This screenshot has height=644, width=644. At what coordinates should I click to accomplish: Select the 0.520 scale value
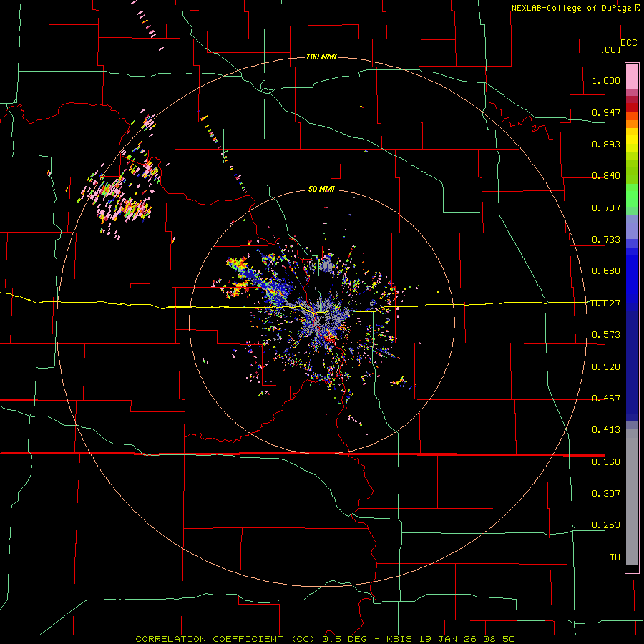(606, 367)
